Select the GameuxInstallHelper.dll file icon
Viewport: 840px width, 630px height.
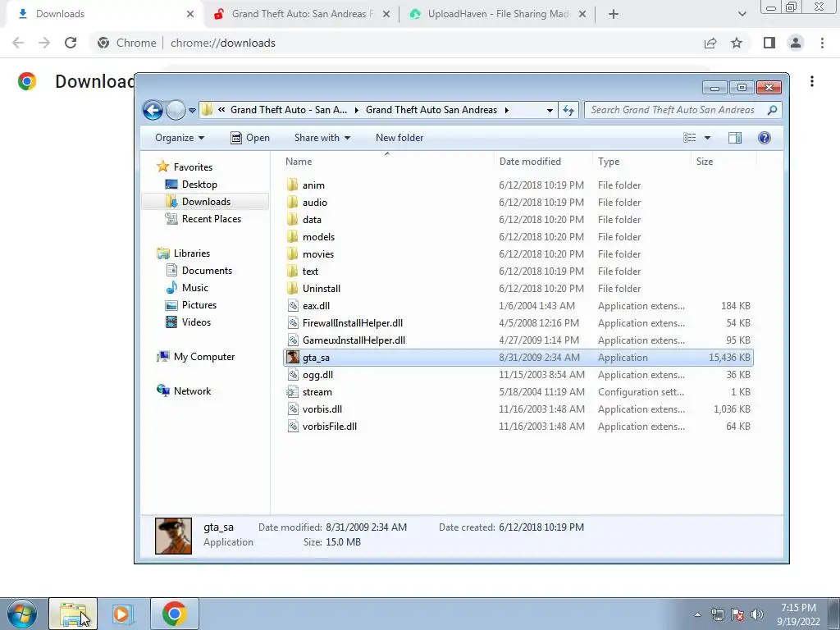(293, 340)
